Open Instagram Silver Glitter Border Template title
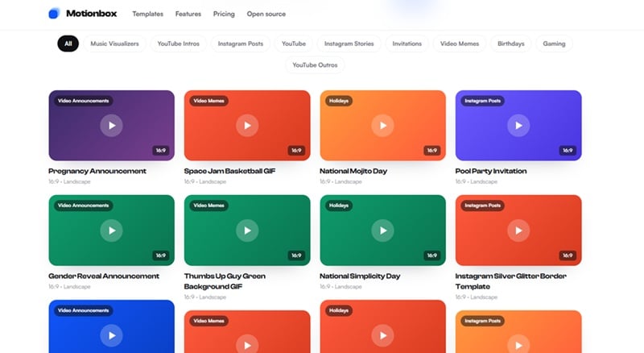The width and height of the screenshot is (644, 353). (x=510, y=281)
